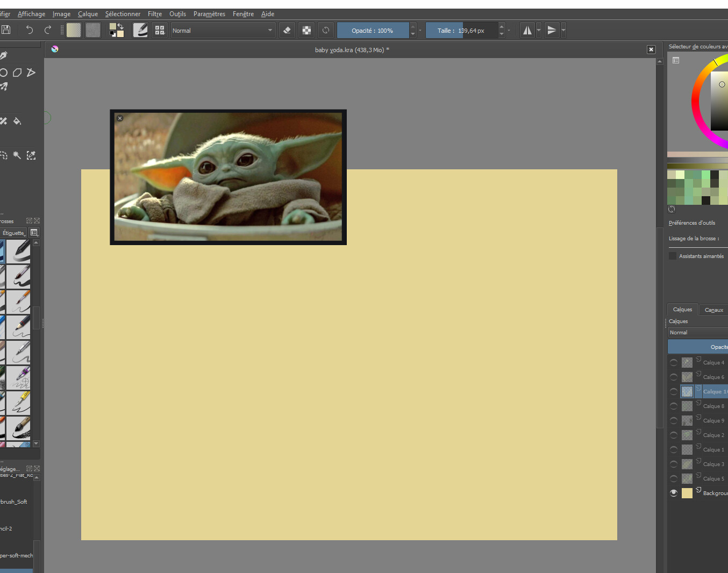
Task: Adjust the layer Opacité slider
Action: coord(698,347)
